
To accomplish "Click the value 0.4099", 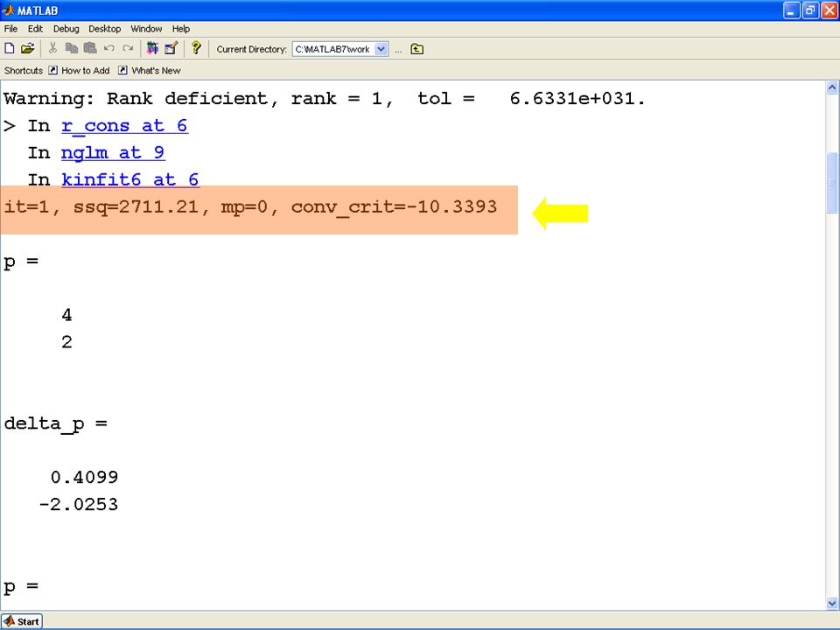I will (84, 478).
